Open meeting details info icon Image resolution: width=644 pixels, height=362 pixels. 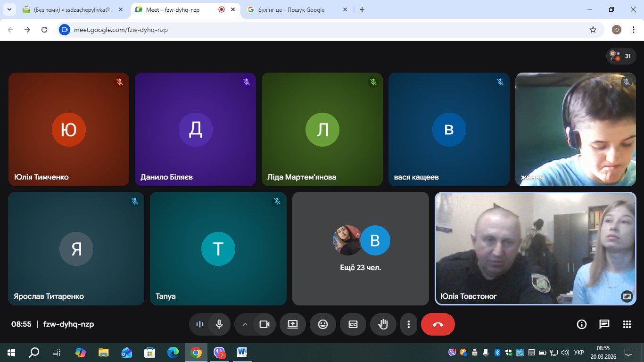(x=581, y=324)
